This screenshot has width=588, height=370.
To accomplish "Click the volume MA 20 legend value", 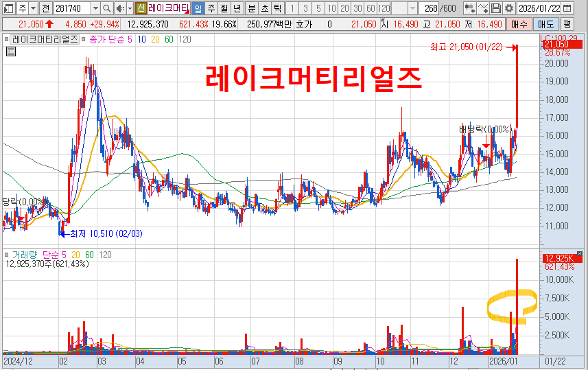I will point(75,255).
